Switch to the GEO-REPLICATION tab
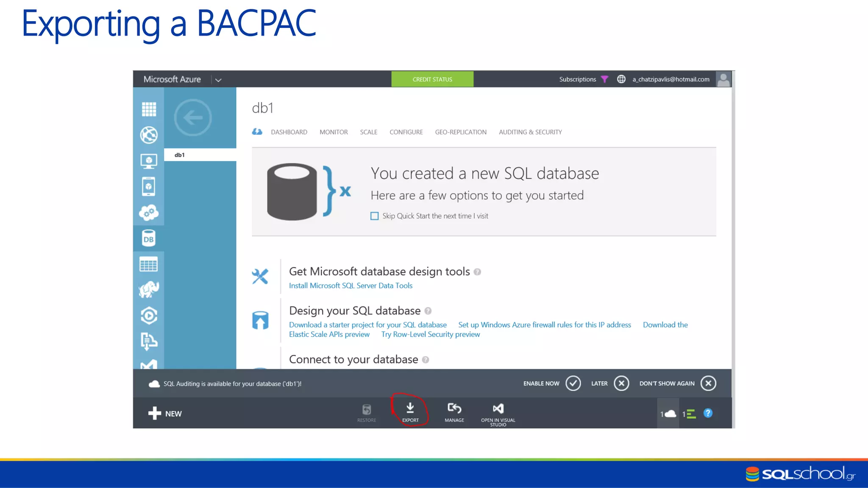Image resolution: width=868 pixels, height=488 pixels. click(x=461, y=132)
